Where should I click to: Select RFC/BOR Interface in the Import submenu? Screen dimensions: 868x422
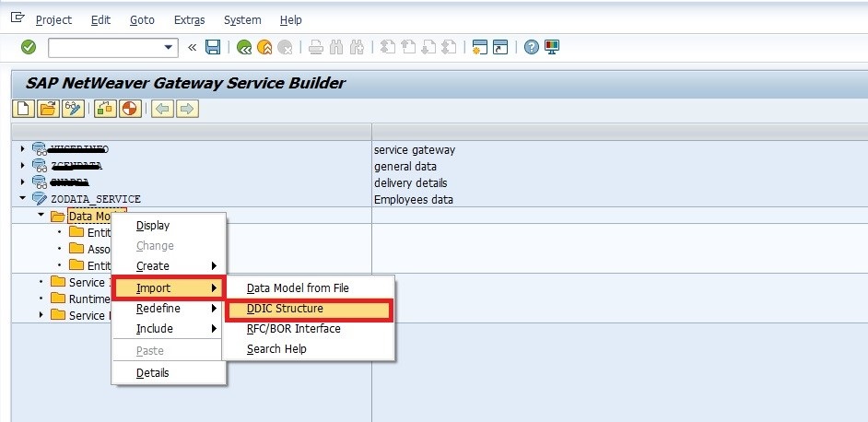293,328
